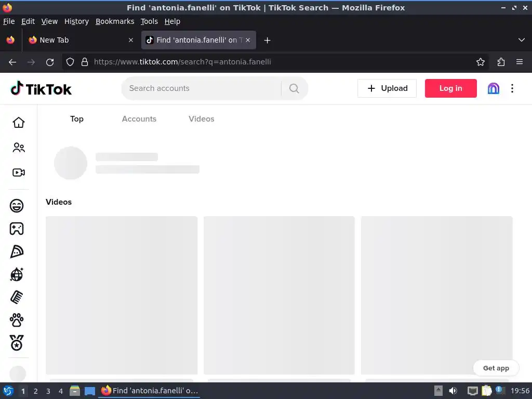Click the Upload button
532x399 pixels.
point(387,88)
